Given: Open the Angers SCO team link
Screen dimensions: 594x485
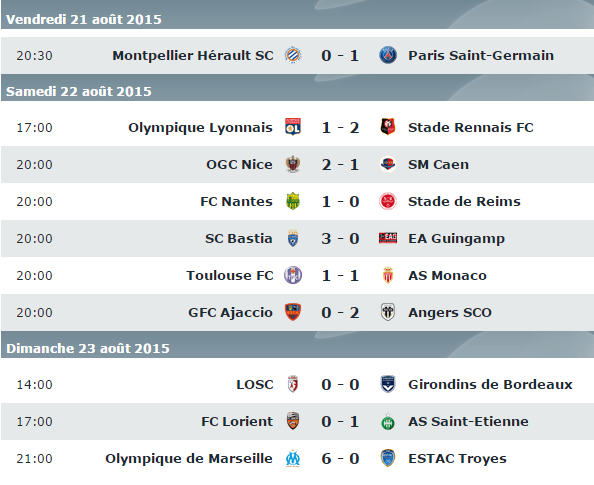Looking at the screenshot, I should click(x=450, y=313).
